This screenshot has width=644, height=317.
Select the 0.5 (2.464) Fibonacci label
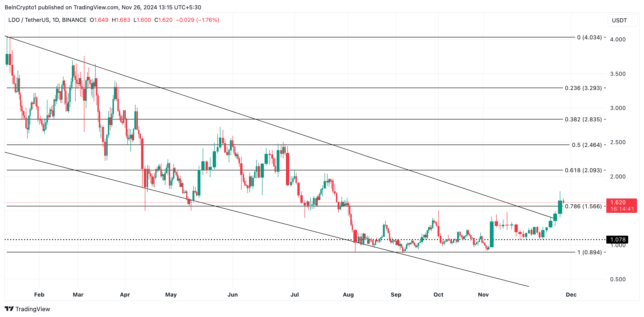coord(587,145)
